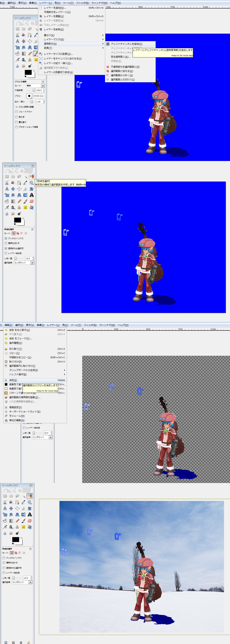
Task: Click the Circle (11) brush name button
Action: [39, 96]
